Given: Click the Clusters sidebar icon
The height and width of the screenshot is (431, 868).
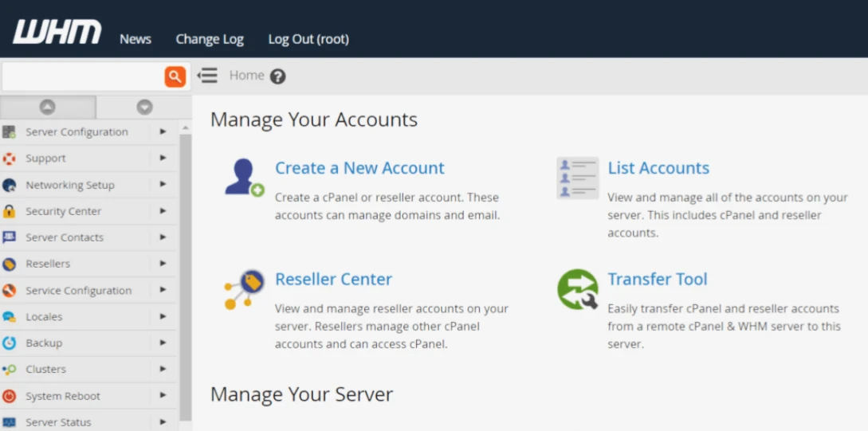Looking at the screenshot, I should coord(9,370).
